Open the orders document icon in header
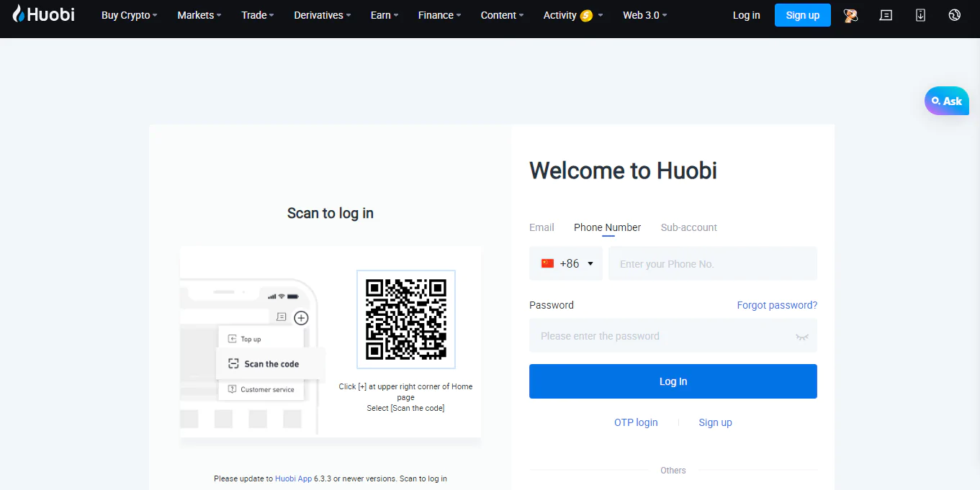The image size is (980, 490). pos(886,15)
